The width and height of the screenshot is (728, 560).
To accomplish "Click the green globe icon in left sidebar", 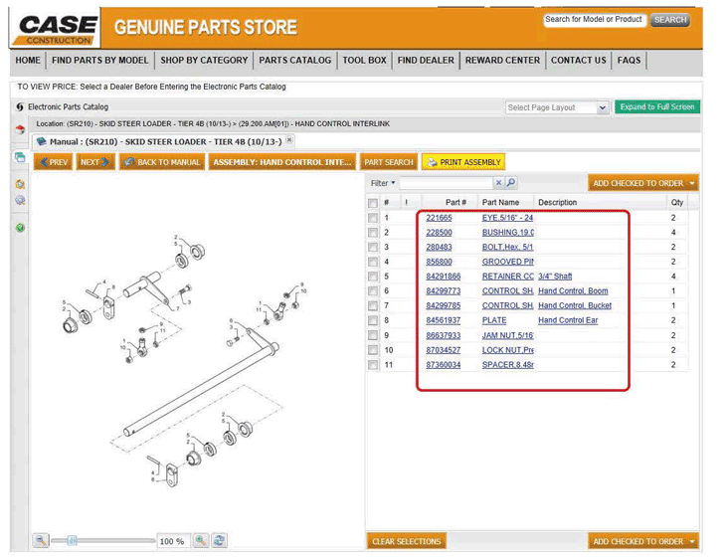I will click(x=20, y=228).
